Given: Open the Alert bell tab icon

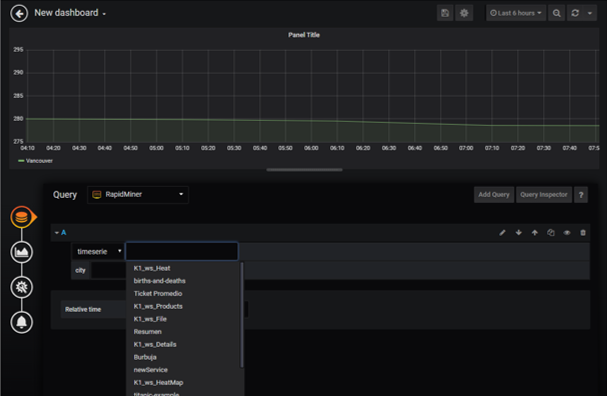Looking at the screenshot, I should pyautogui.click(x=22, y=322).
